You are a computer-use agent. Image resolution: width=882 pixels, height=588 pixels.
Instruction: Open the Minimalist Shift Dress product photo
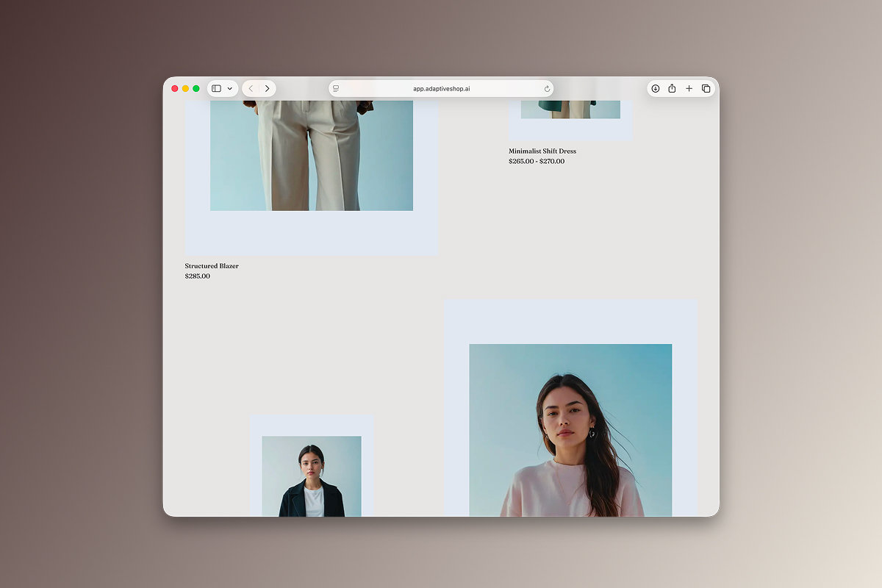pyautogui.click(x=570, y=110)
